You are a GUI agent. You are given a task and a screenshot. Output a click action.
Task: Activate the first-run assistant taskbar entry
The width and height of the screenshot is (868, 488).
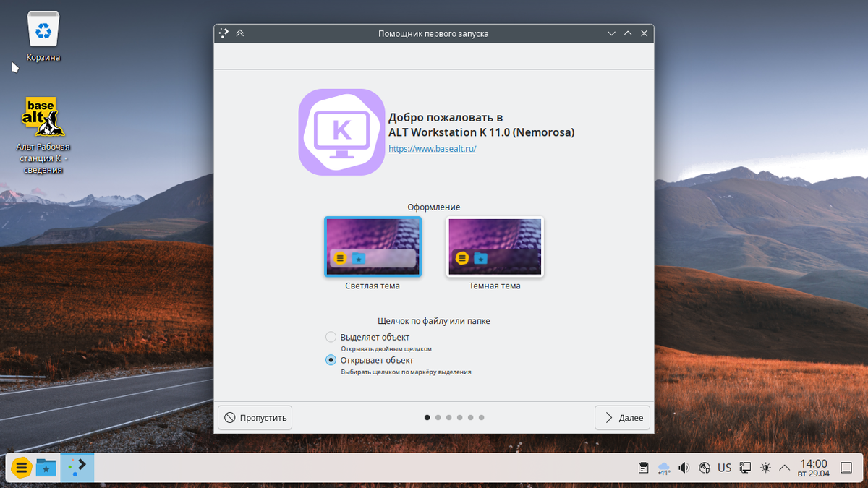[77, 468]
